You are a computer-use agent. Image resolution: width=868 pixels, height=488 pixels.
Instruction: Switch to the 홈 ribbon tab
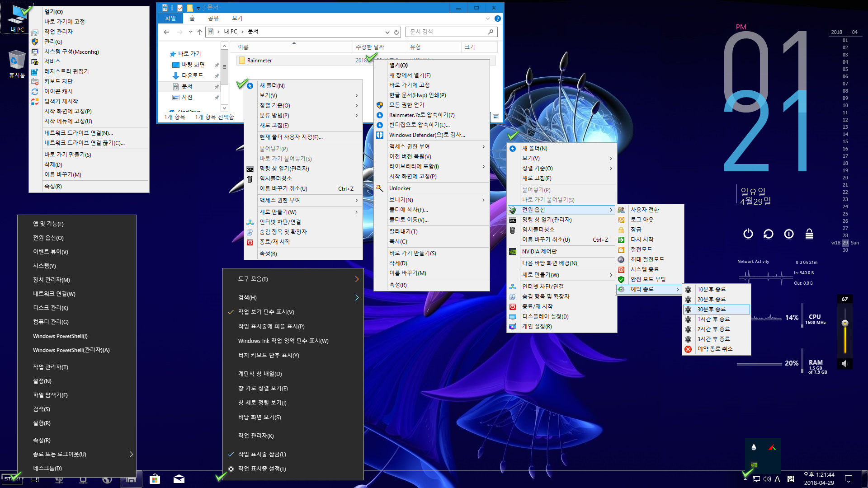coord(192,18)
